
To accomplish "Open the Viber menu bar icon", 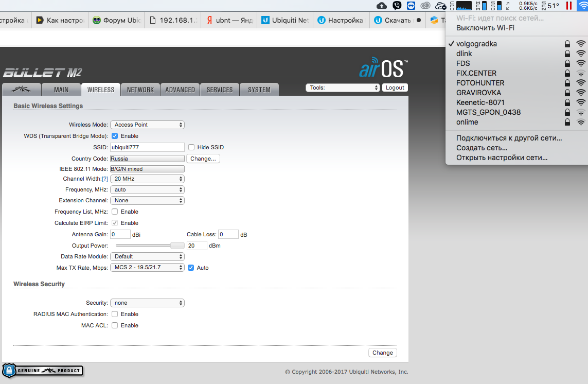I will tap(397, 6).
